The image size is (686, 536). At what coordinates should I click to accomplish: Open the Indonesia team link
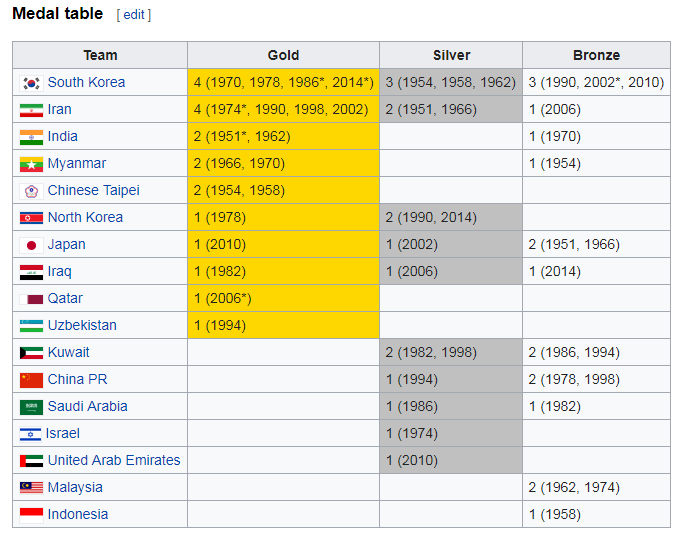coord(78,515)
